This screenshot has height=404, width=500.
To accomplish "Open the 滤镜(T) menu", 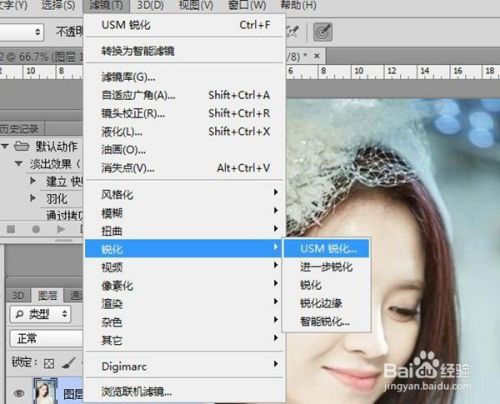I will pos(106,5).
